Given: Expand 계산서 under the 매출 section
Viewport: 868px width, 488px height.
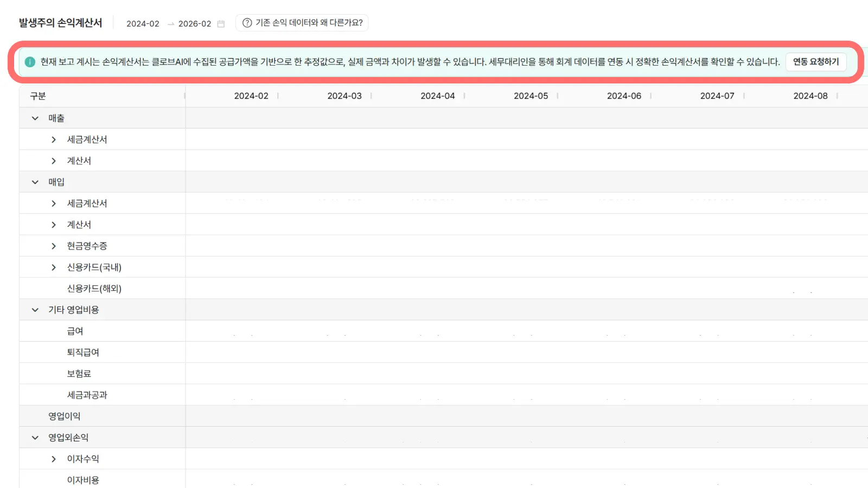Looking at the screenshot, I should [54, 161].
